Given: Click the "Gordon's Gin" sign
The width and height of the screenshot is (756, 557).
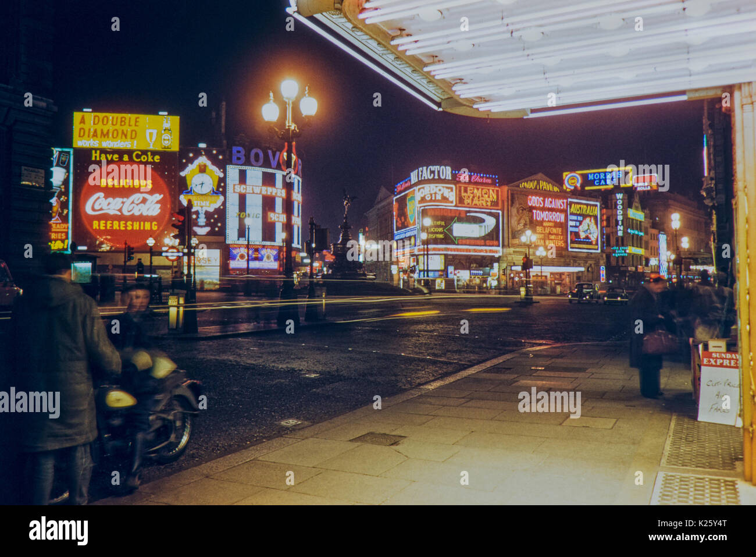Looking at the screenshot, I should [435, 194].
